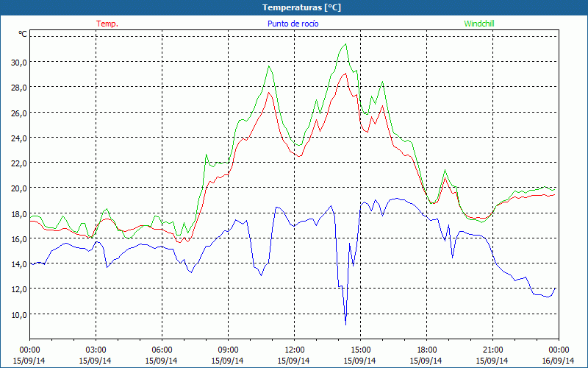Click the 20,0 y-axis value
588x368 pixels.
(x=19, y=188)
